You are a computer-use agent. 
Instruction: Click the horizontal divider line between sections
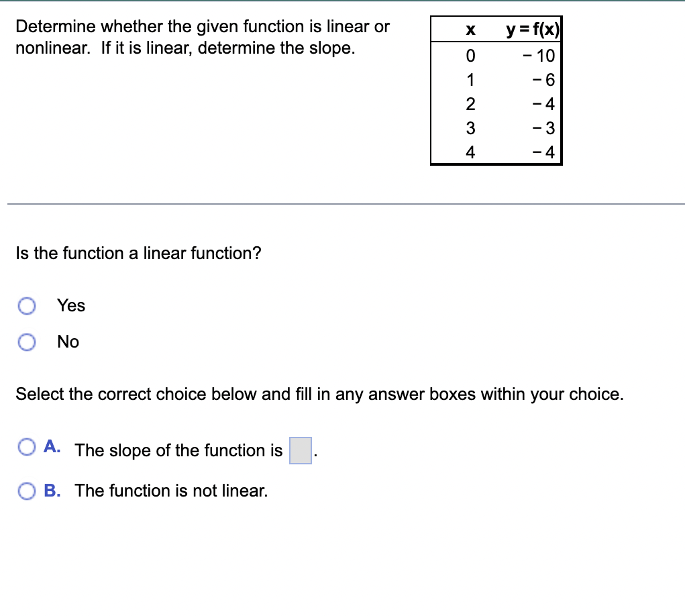click(342, 205)
